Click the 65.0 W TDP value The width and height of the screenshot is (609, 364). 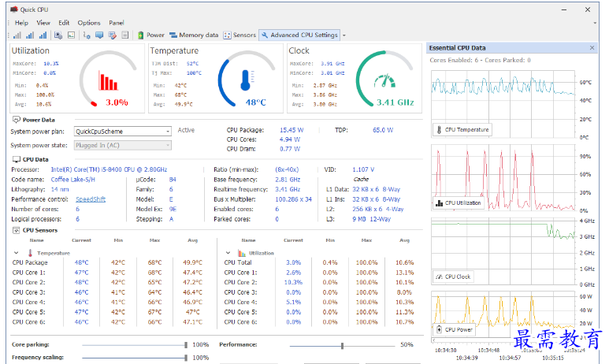tap(383, 130)
